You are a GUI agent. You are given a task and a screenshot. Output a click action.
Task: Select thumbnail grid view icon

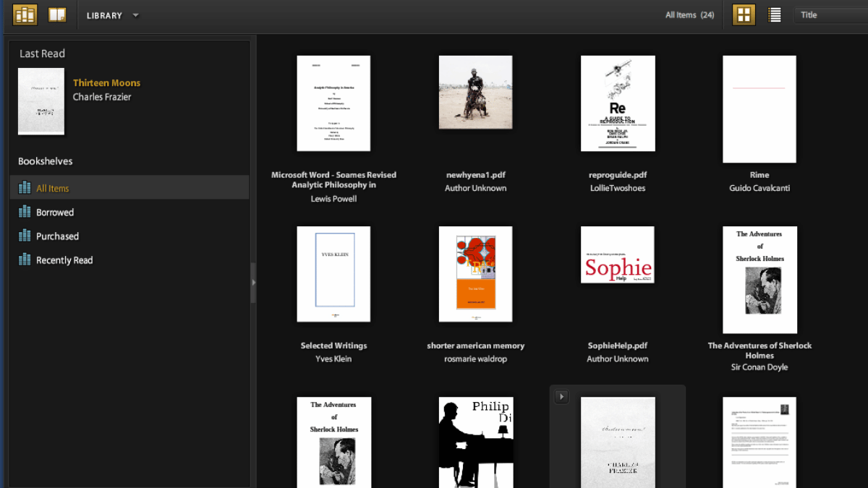point(744,14)
